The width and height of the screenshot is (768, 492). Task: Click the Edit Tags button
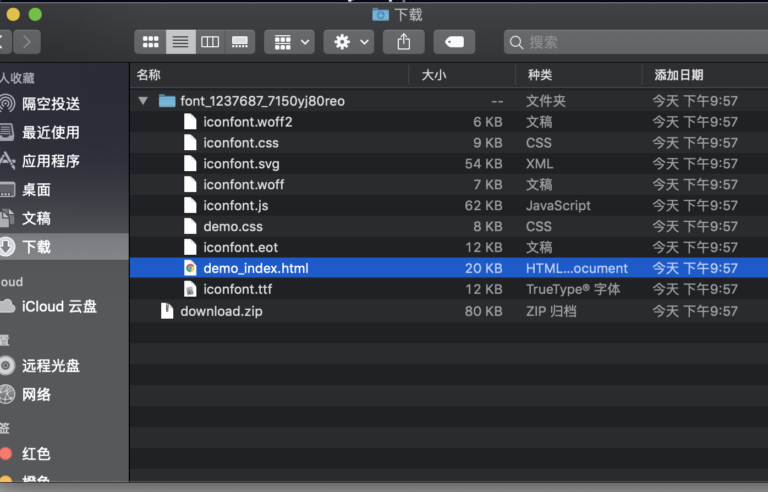click(x=455, y=42)
